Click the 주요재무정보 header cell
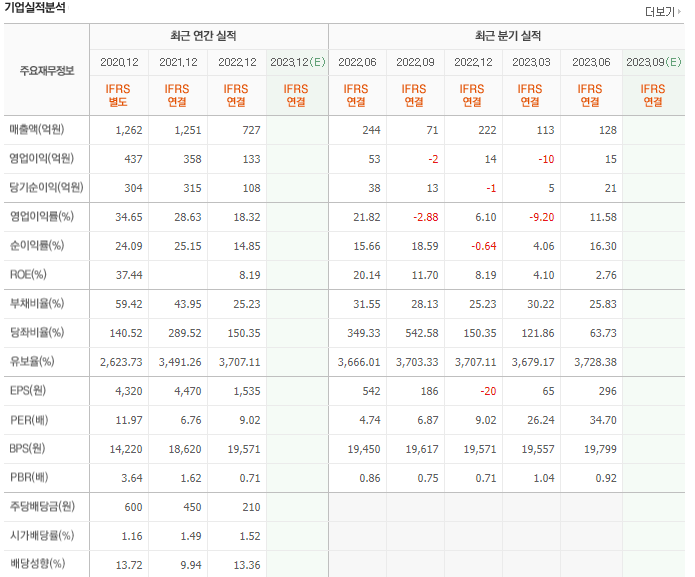The height and width of the screenshot is (577, 695). coord(47,70)
